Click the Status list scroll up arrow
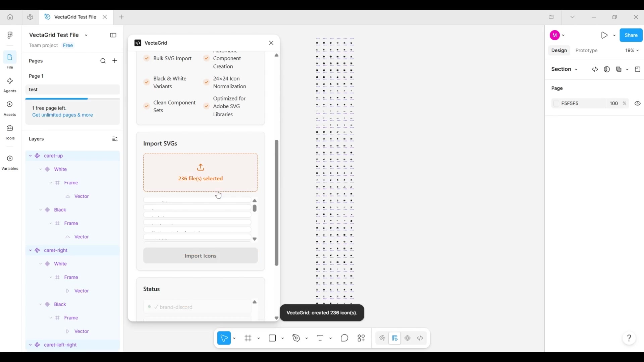The width and height of the screenshot is (644, 362). tap(255, 302)
